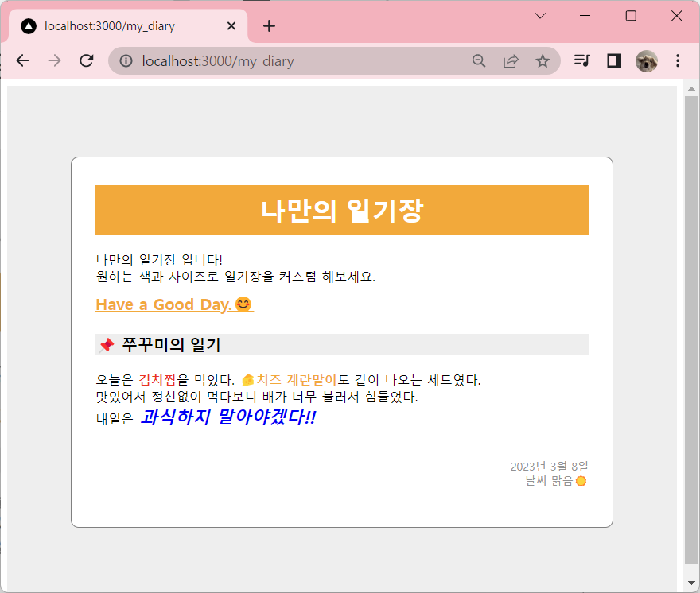Click the zoom-out magnifier icon in address bar
Image resolution: width=700 pixels, height=593 pixels.
478,60
